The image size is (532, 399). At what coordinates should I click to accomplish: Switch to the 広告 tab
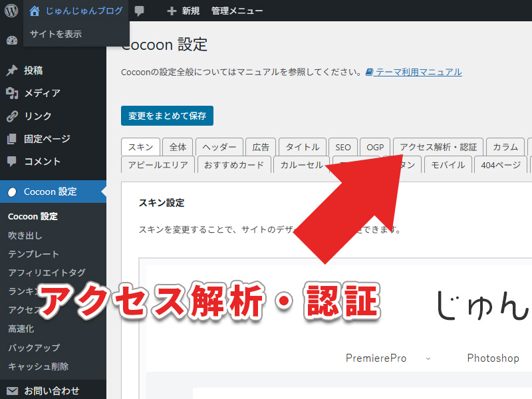(261, 147)
